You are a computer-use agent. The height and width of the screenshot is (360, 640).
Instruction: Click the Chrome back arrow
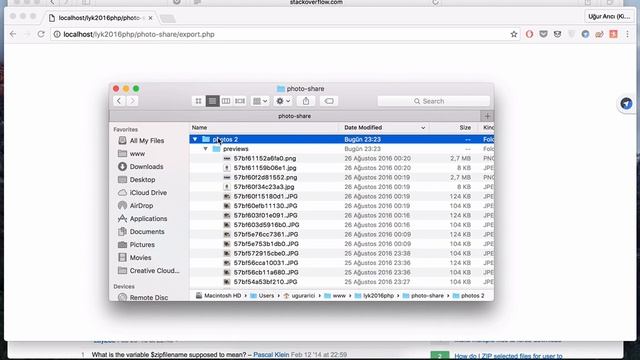coord(13,34)
